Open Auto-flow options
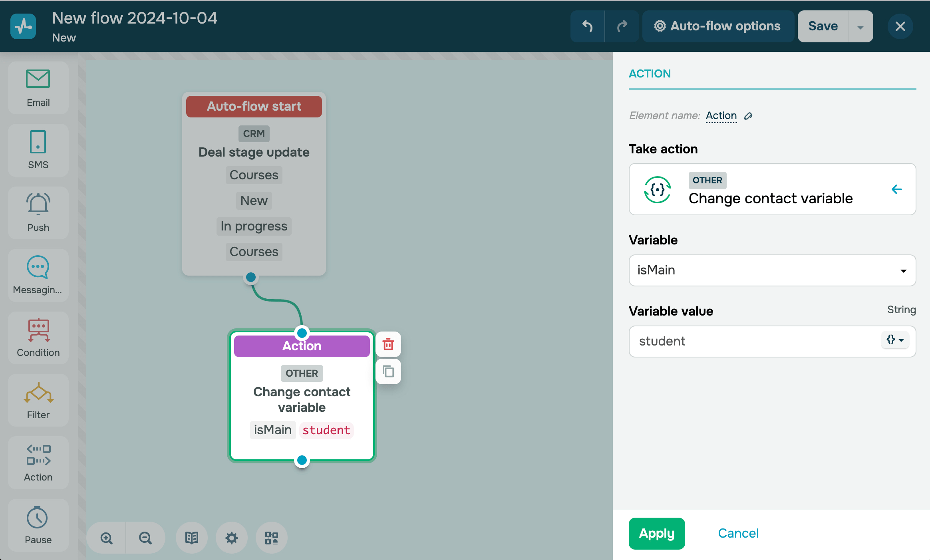Image resolution: width=930 pixels, height=560 pixels. click(x=717, y=26)
